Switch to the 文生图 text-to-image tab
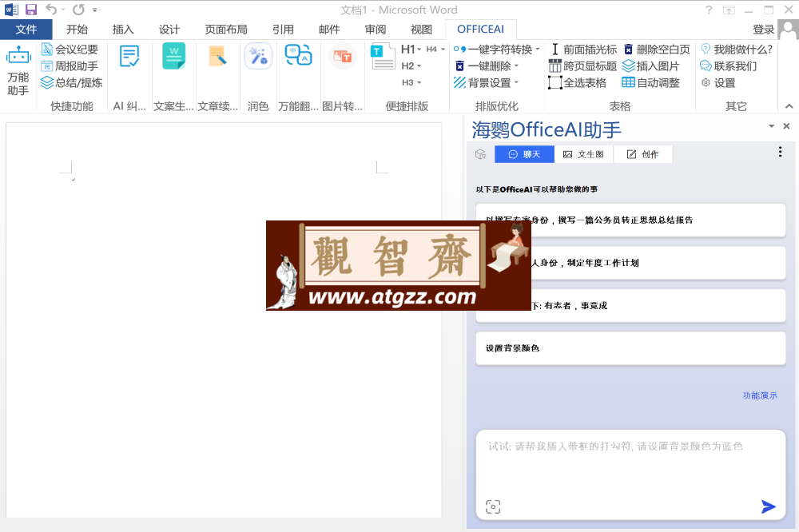The height and width of the screenshot is (532, 799). [x=583, y=154]
